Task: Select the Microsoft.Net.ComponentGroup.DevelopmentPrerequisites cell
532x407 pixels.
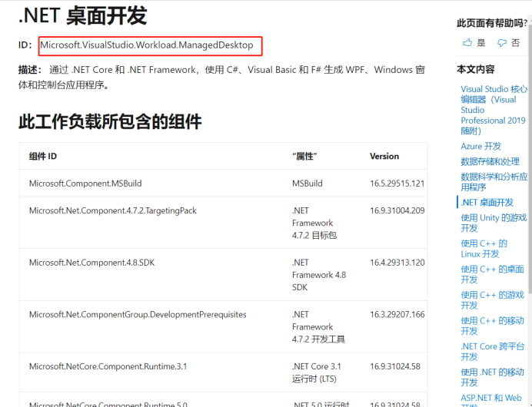Action: tap(138, 315)
